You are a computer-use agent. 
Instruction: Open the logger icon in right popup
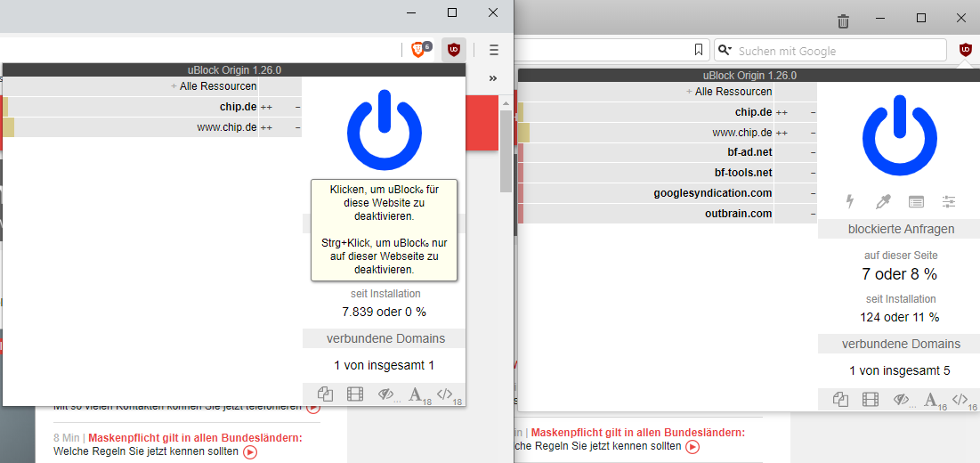click(916, 201)
